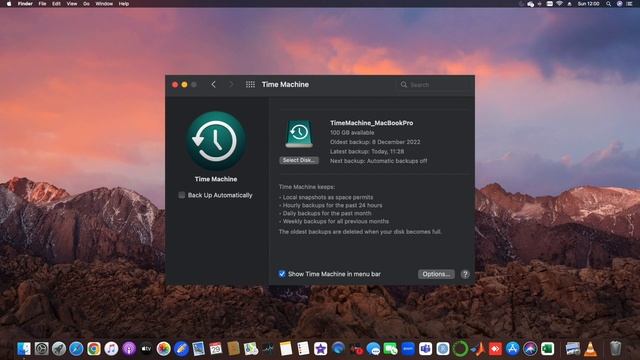
Task: Open Launchpad rocket in the Dock
Action: coord(59,349)
